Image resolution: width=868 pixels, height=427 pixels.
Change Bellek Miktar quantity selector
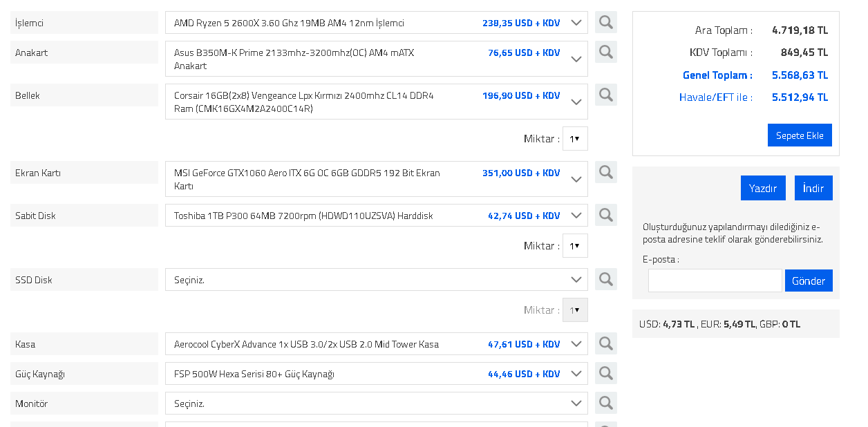point(575,139)
